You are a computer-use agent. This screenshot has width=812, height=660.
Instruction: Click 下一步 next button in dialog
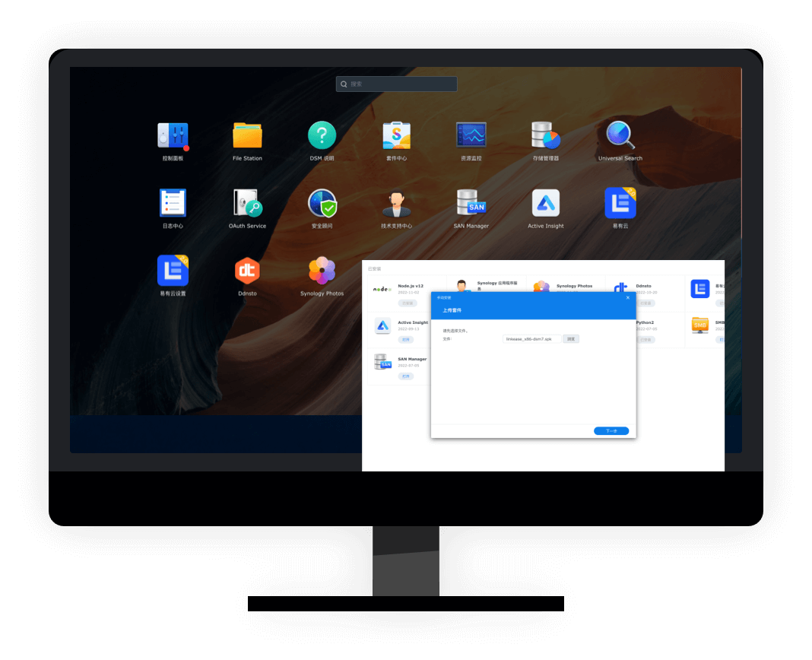[x=611, y=431]
